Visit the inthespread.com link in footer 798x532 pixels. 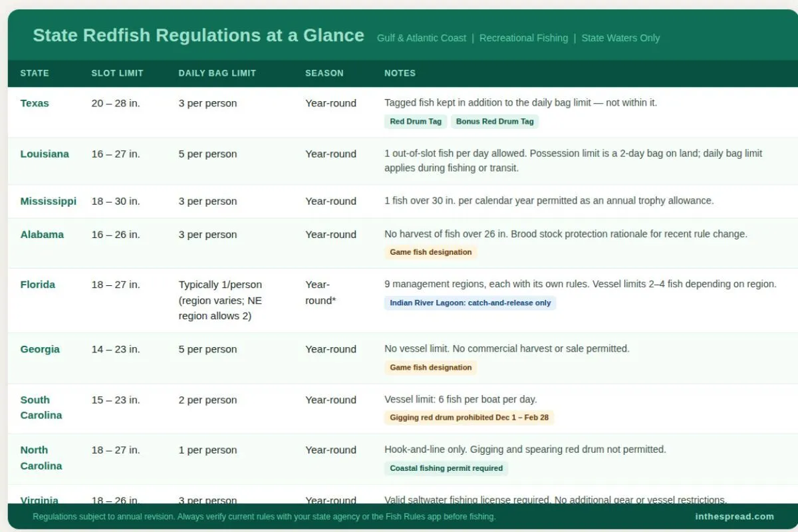pyautogui.click(x=733, y=516)
